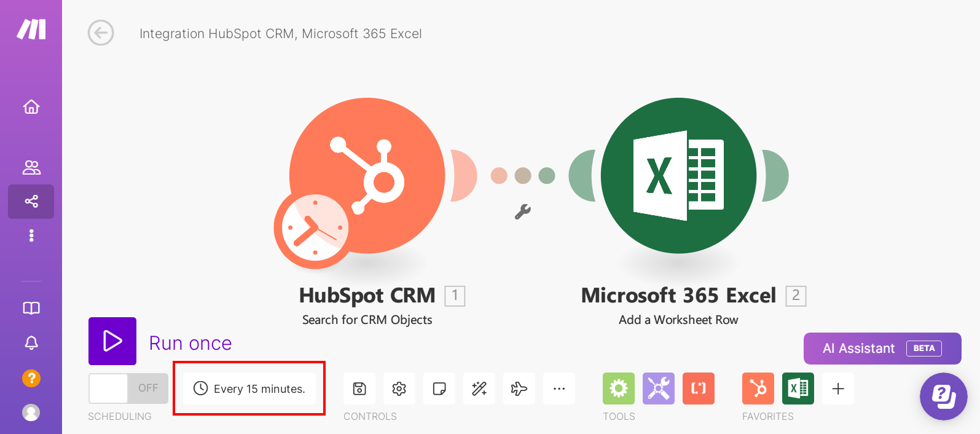The height and width of the screenshot is (434, 980).
Task: Click the Microsoft 365 Excel module circle
Action: point(679,175)
